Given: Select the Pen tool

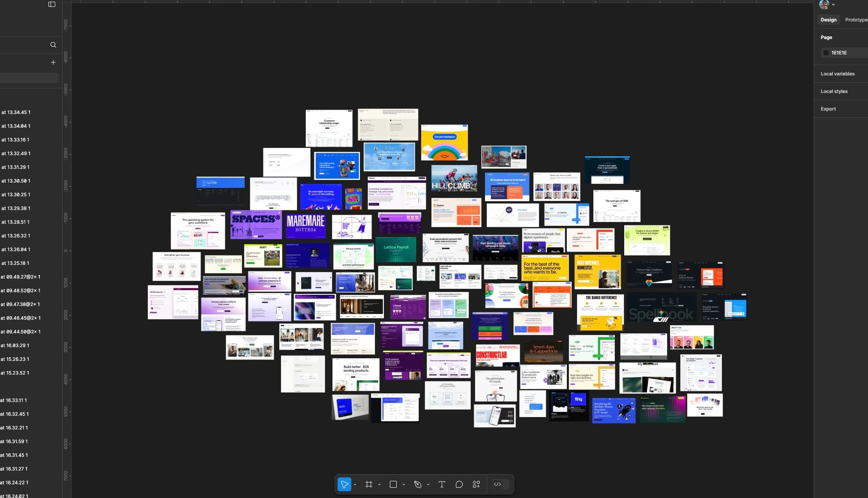Looking at the screenshot, I should [418, 484].
